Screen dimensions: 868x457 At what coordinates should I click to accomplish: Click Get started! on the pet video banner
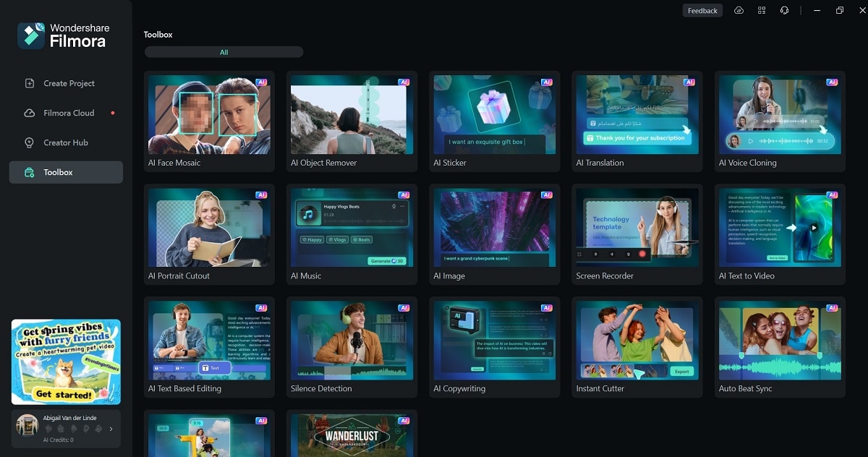(64, 394)
